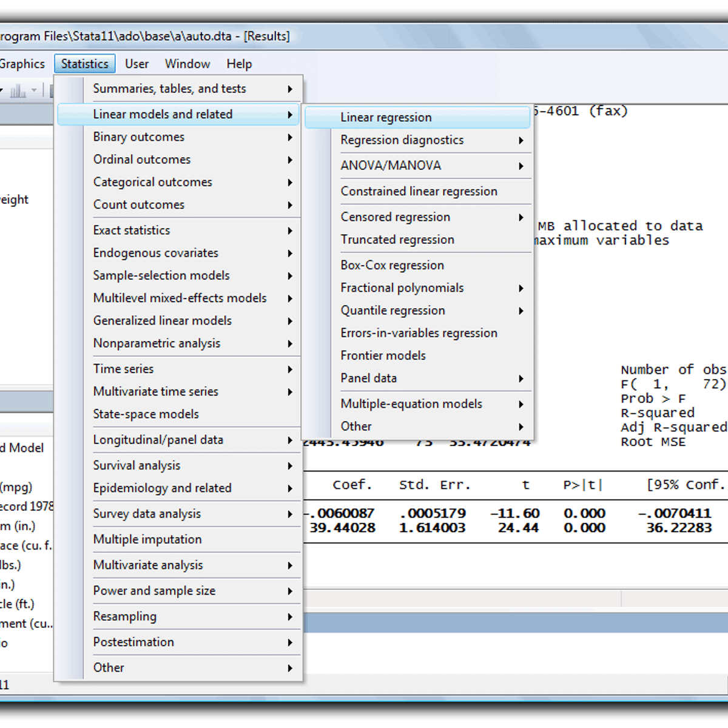Open the Help menu
The image size is (728, 728).
point(238,63)
